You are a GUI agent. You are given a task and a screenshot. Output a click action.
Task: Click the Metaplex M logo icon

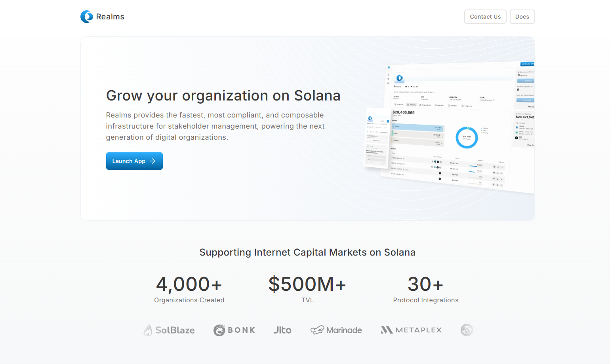coord(387,330)
